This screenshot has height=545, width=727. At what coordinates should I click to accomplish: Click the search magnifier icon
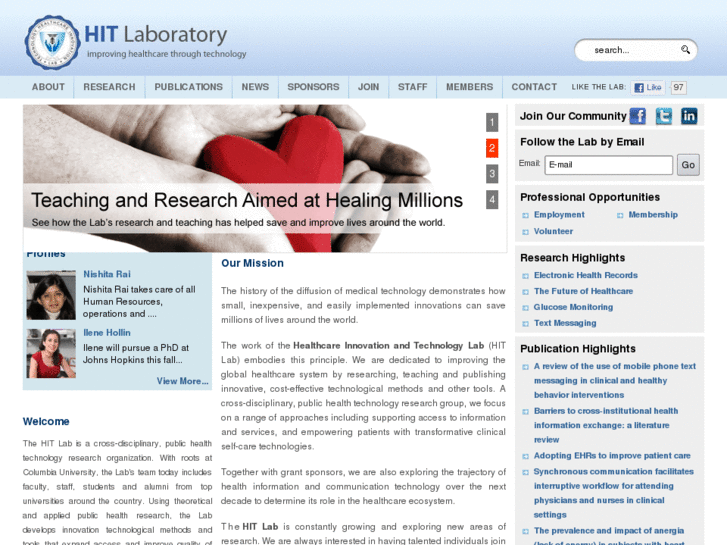click(685, 50)
